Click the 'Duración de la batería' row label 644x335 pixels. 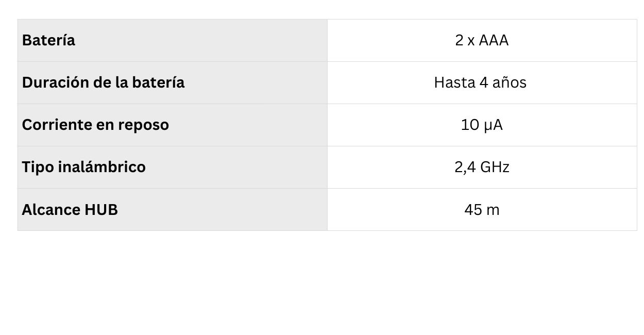[103, 82]
